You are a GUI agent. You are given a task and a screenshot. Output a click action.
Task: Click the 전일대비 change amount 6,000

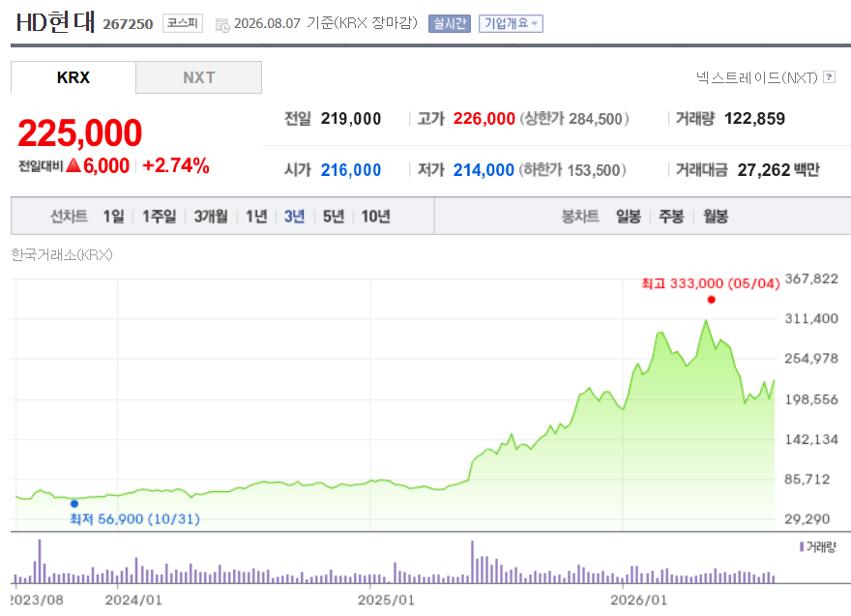click(x=106, y=165)
